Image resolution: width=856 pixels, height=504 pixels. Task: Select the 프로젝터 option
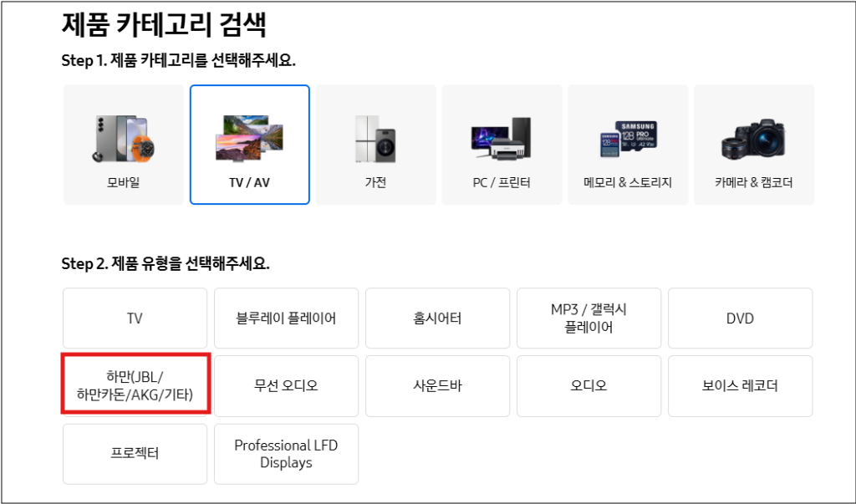(135, 453)
